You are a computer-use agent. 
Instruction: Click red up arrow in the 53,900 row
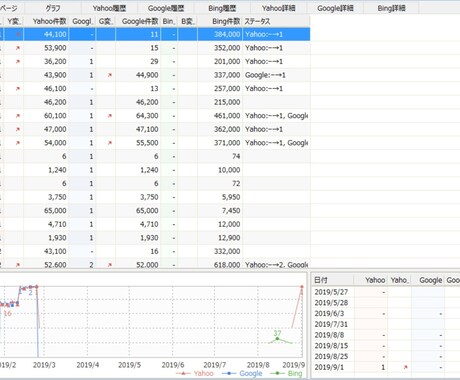tap(18, 48)
